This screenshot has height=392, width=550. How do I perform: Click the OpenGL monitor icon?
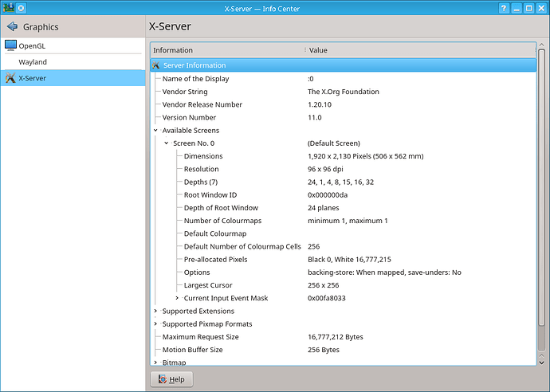[10, 45]
